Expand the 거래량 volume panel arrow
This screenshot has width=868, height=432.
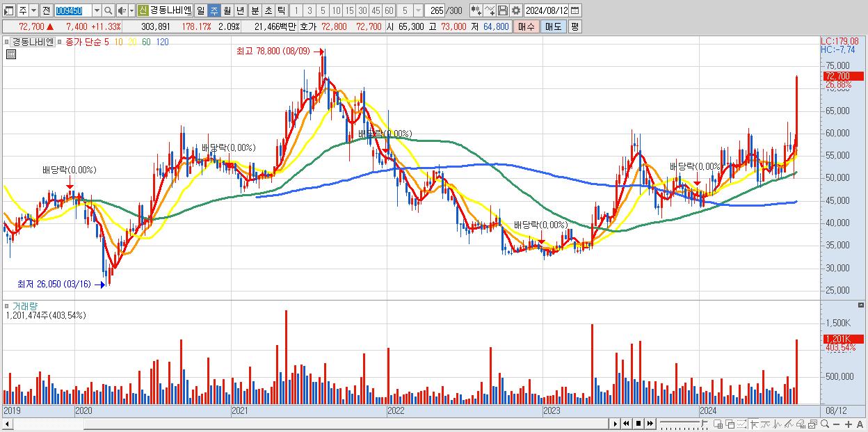tap(7, 306)
